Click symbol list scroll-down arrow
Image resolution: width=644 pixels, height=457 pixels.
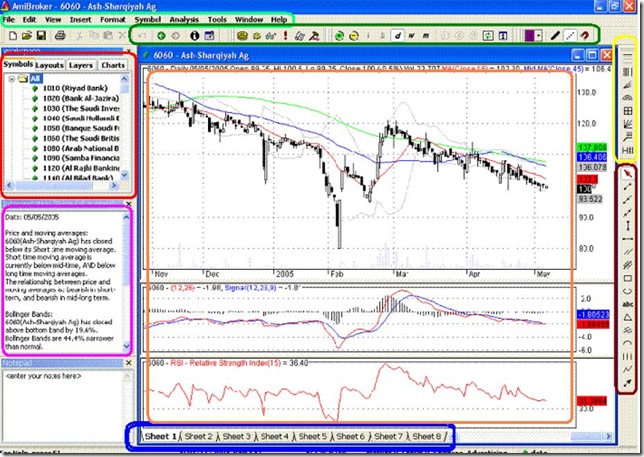[125, 175]
